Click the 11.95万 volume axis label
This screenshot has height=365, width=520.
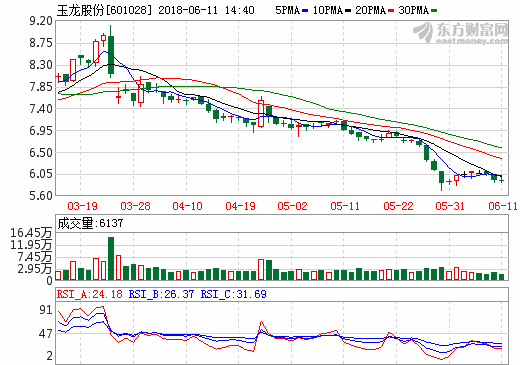click(x=31, y=245)
